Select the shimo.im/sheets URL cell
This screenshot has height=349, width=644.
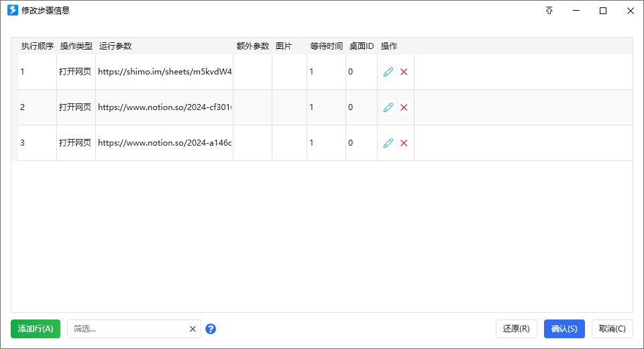point(164,72)
